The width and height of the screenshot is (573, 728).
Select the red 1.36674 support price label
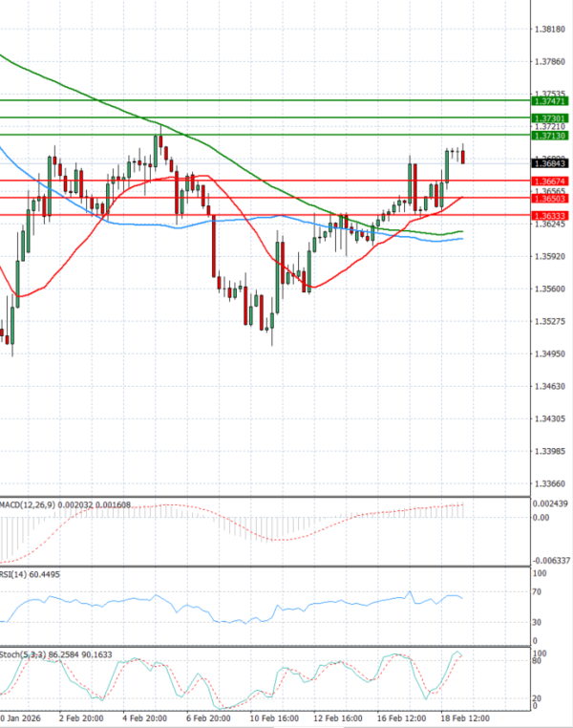[549, 181]
